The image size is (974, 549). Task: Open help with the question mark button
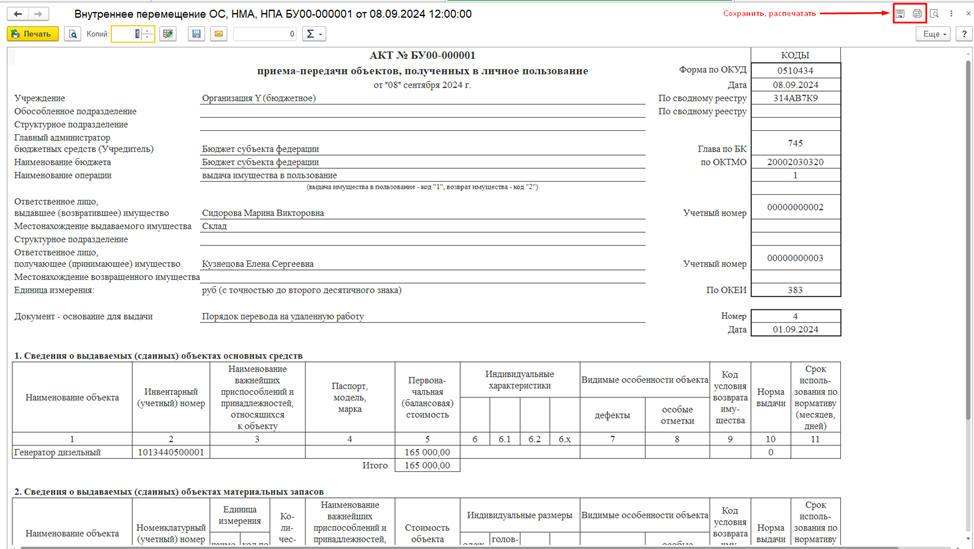(964, 34)
